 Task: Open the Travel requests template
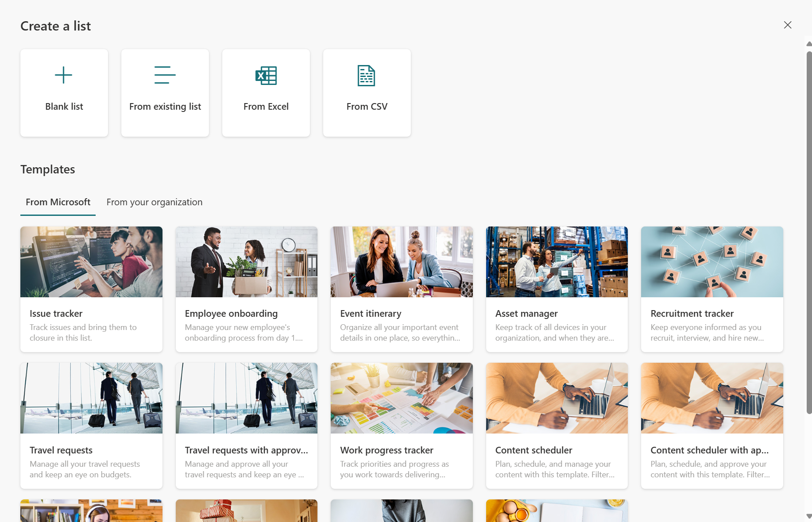click(91, 426)
